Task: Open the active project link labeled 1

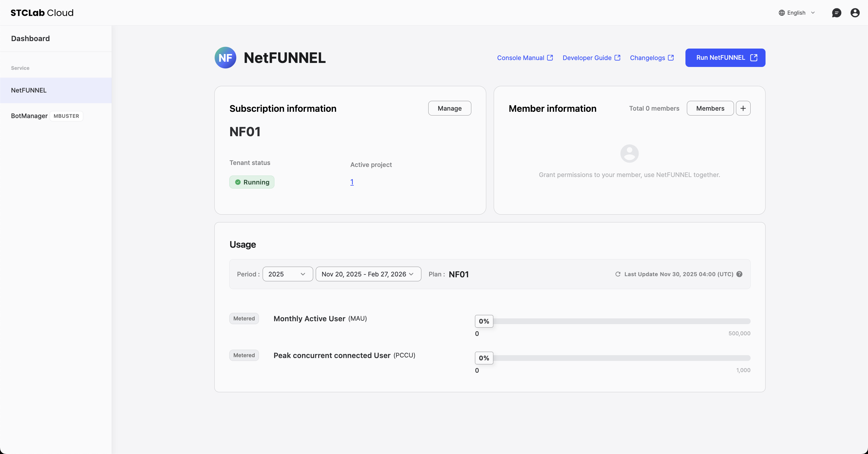Action: coord(352,182)
